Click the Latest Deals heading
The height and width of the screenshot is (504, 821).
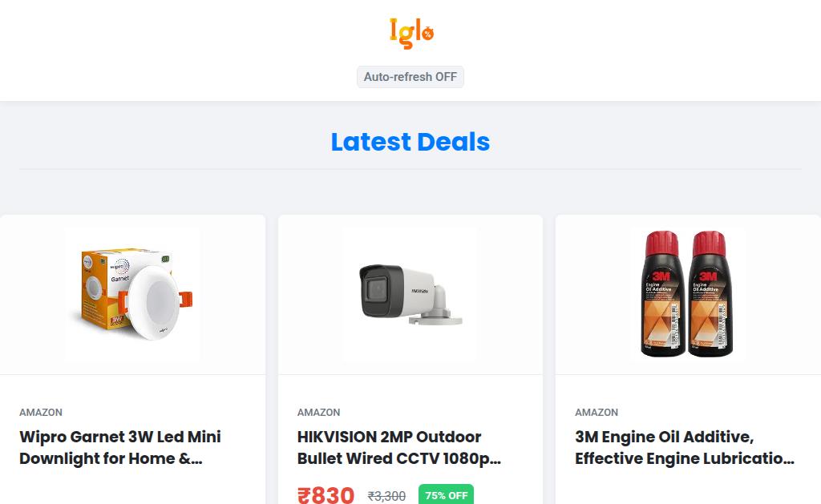pos(410,142)
